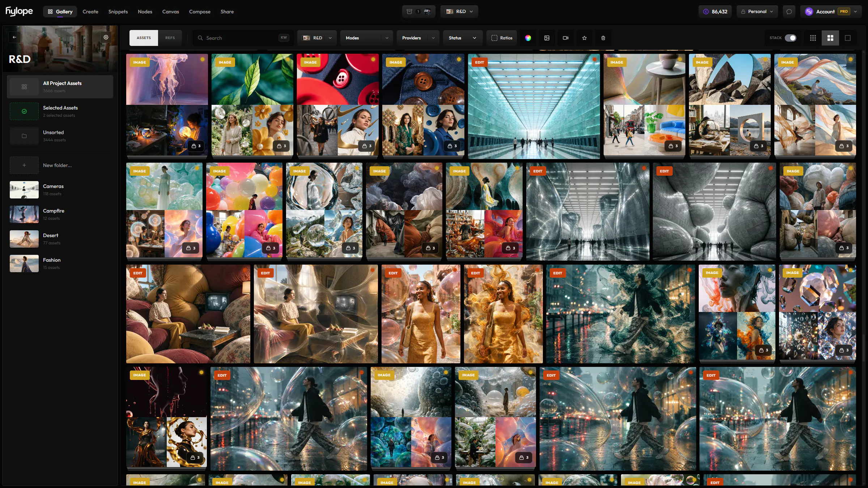Go to the Canvas section

pos(170,12)
